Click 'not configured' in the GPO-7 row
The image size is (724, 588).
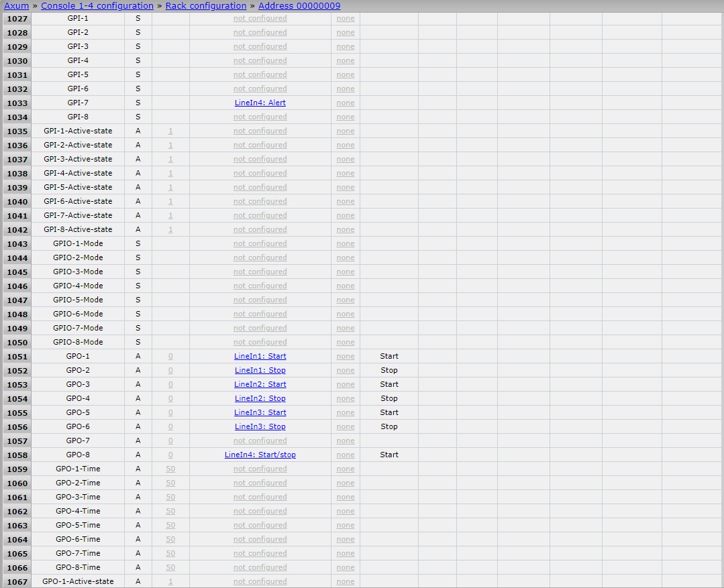pos(260,441)
